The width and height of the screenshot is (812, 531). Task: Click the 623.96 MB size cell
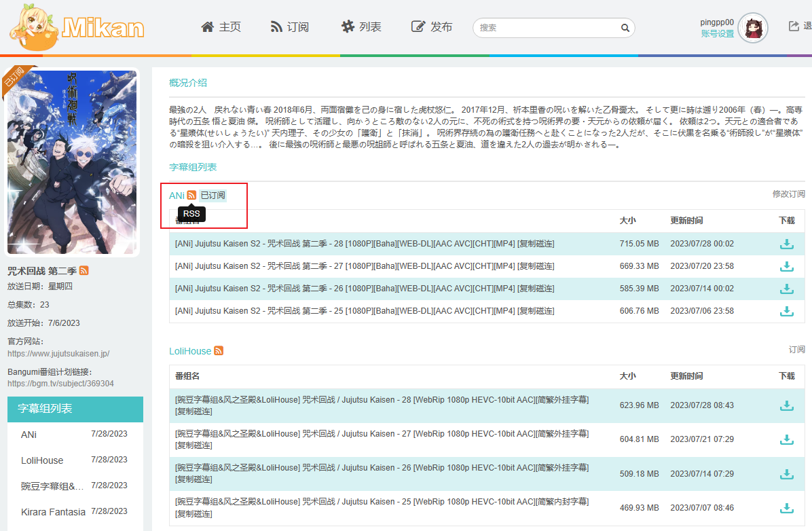tap(639, 405)
